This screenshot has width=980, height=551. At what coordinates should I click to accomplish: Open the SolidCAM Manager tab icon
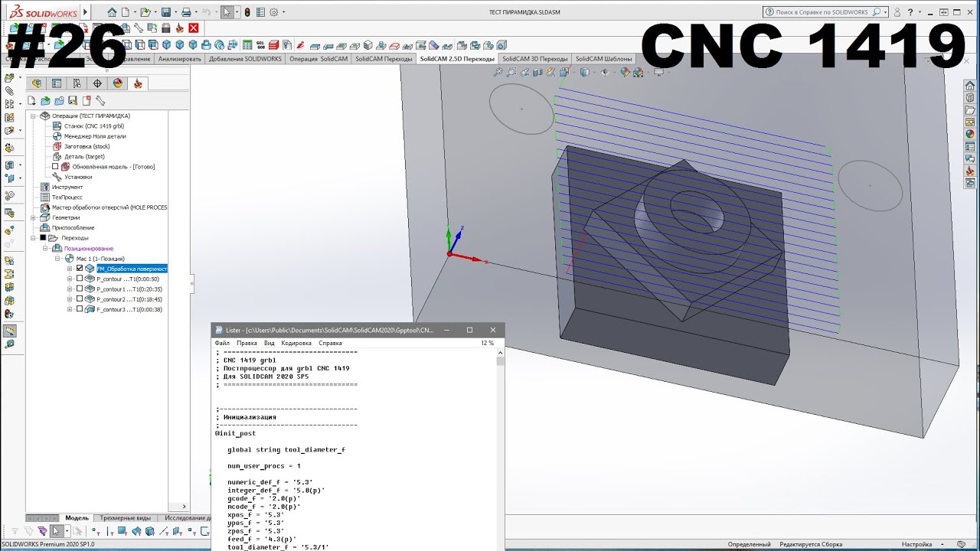pos(138,83)
